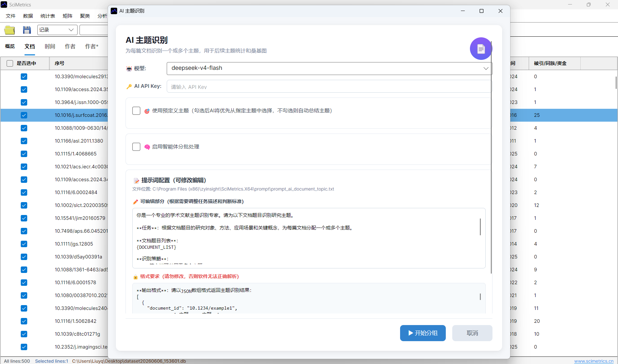
Task: Open the deepseek-v4-flash model dropdown
Action: 329,68
